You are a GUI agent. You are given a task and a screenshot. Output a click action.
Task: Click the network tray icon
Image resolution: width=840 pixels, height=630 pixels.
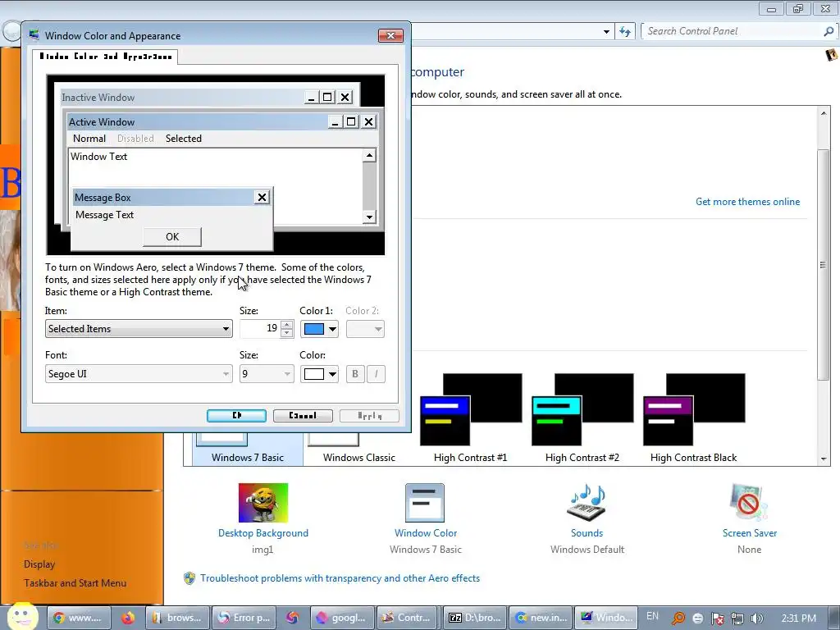click(737, 619)
